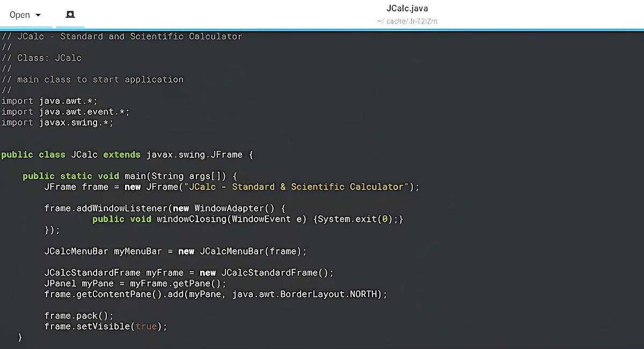Screen dimensions: 644x349
Task: Click the 'JCalcMenuBar myMenuBar' declaration line
Action: pos(175,251)
